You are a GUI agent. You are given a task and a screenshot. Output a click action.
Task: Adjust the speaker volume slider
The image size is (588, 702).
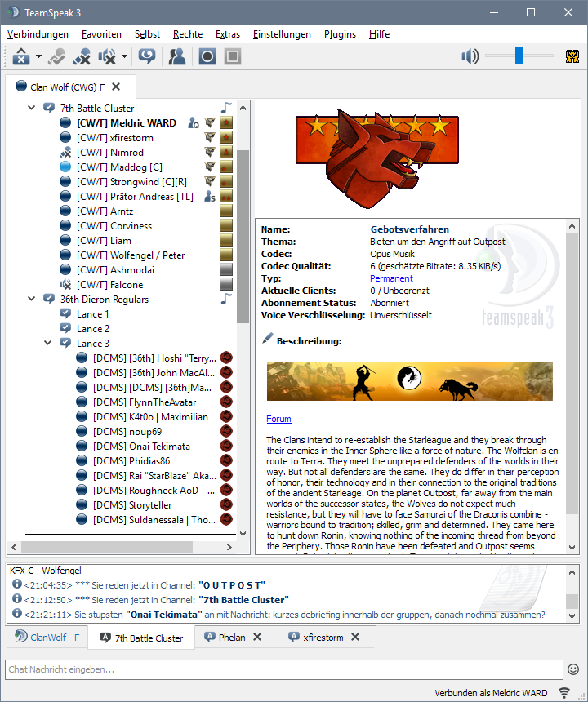519,56
